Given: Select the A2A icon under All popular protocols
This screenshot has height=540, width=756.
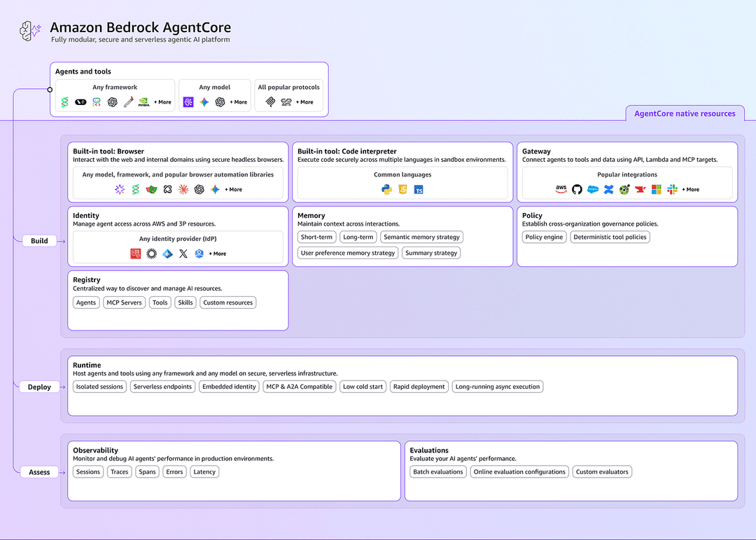Looking at the screenshot, I should pos(286,102).
